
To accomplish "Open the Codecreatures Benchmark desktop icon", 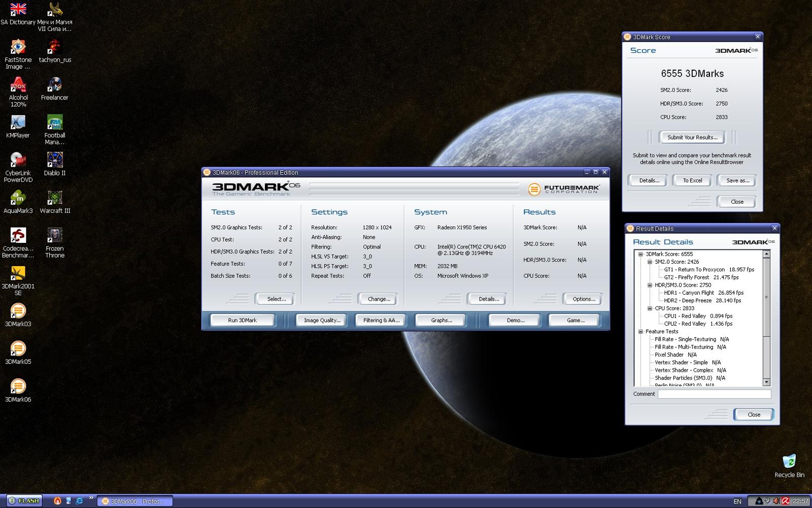I will pos(18,243).
